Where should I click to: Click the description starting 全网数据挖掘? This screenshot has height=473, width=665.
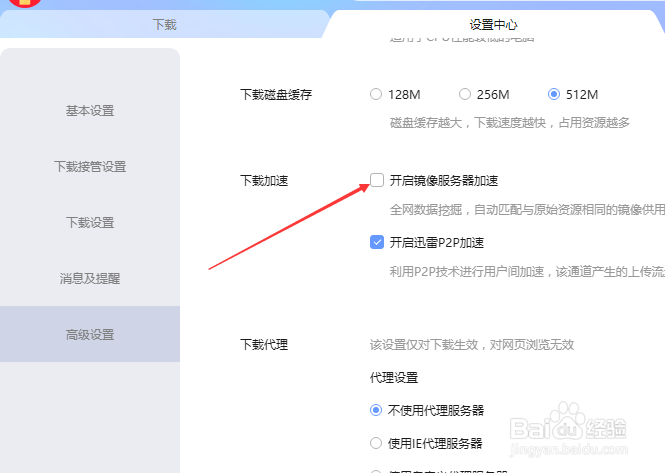pos(527,209)
